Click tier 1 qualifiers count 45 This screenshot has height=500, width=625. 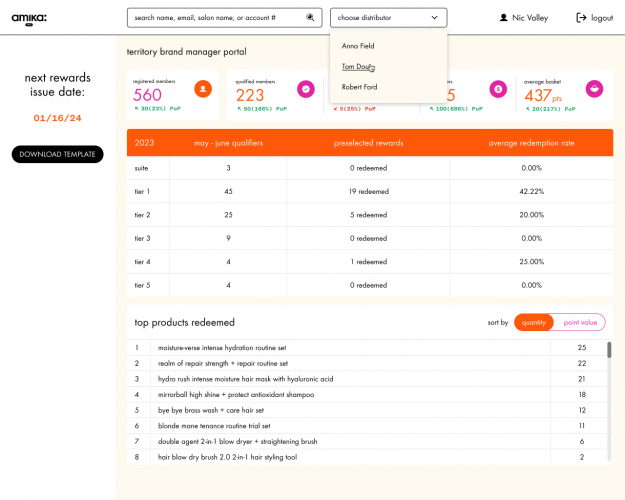click(228, 191)
